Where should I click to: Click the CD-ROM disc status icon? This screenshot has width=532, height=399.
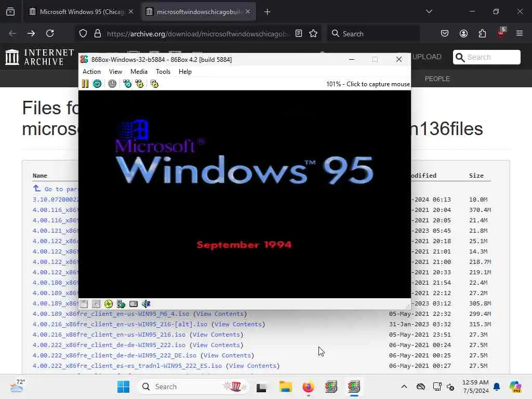click(x=109, y=304)
